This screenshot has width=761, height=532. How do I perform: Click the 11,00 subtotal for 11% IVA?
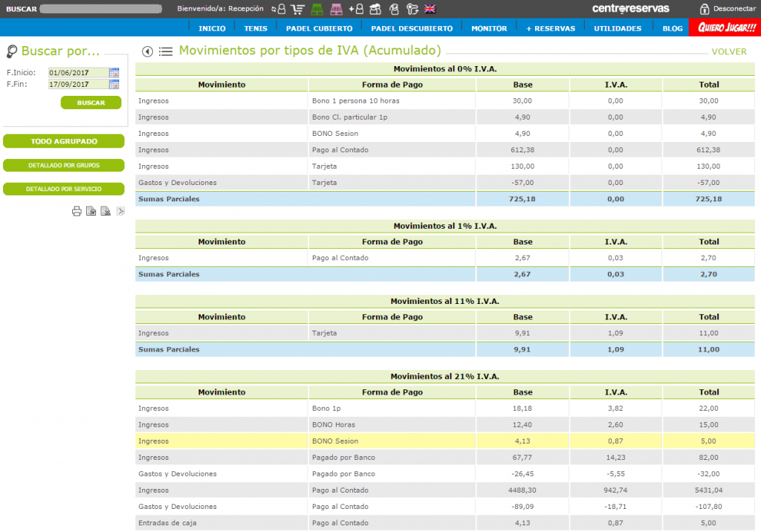tap(708, 349)
